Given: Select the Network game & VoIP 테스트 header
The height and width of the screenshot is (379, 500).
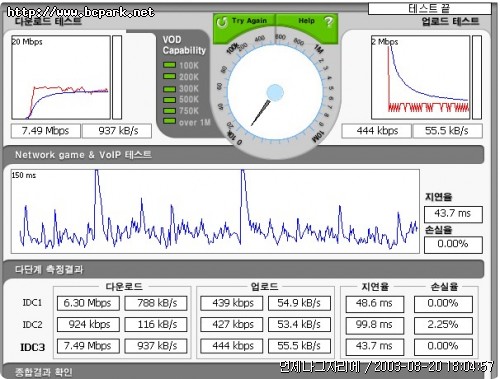Looking at the screenshot, I should click(83, 155).
